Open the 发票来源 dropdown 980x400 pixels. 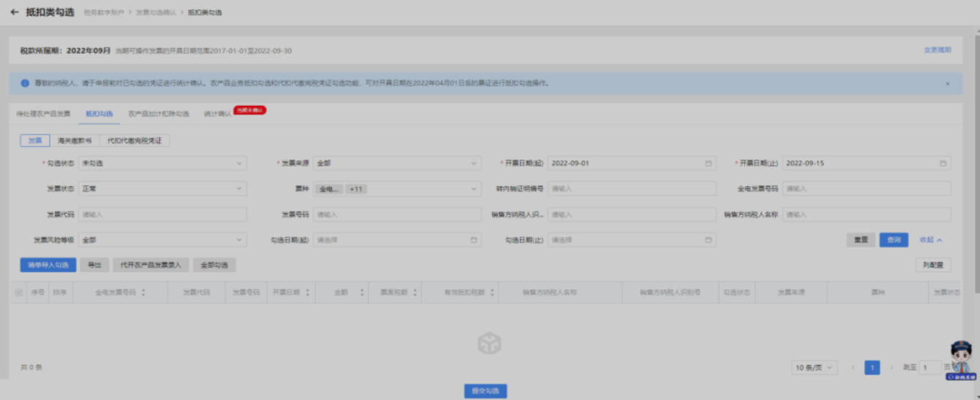[x=397, y=164]
